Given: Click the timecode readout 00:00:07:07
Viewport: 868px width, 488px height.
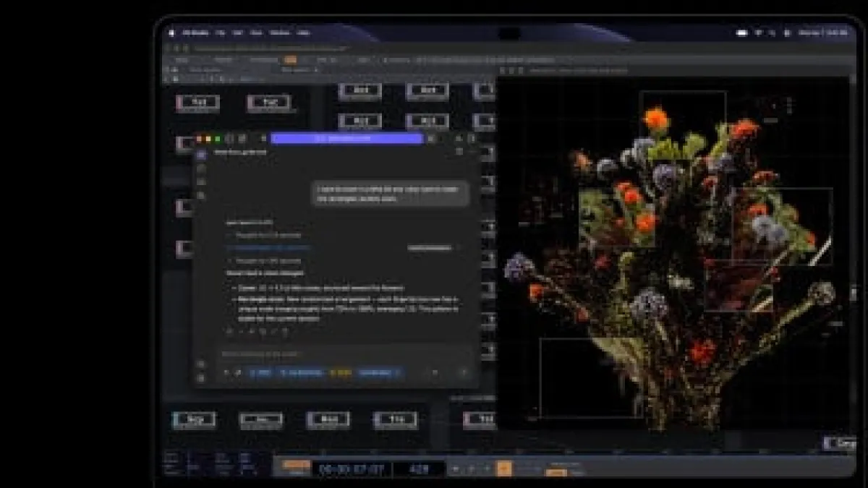Looking at the screenshot, I should point(352,469).
